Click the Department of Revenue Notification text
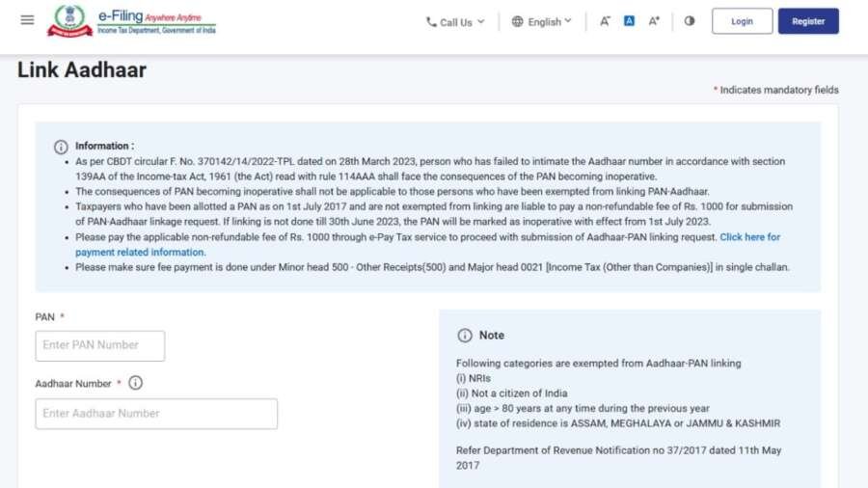Screen dimensions: 868x488 click(618, 457)
